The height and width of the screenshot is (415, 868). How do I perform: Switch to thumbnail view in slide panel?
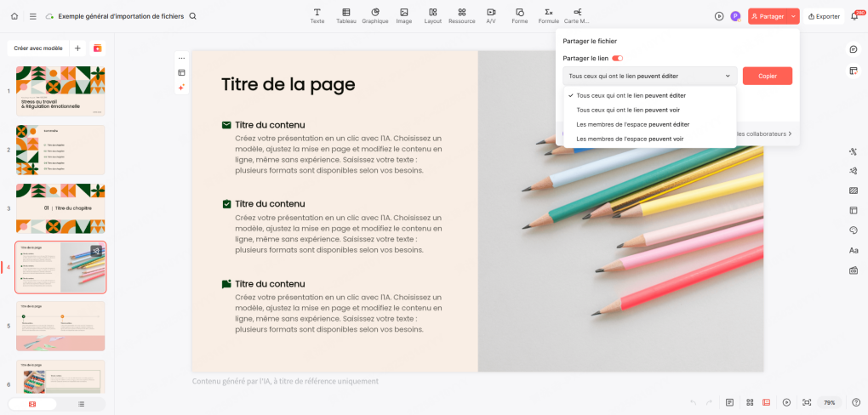tap(32, 404)
